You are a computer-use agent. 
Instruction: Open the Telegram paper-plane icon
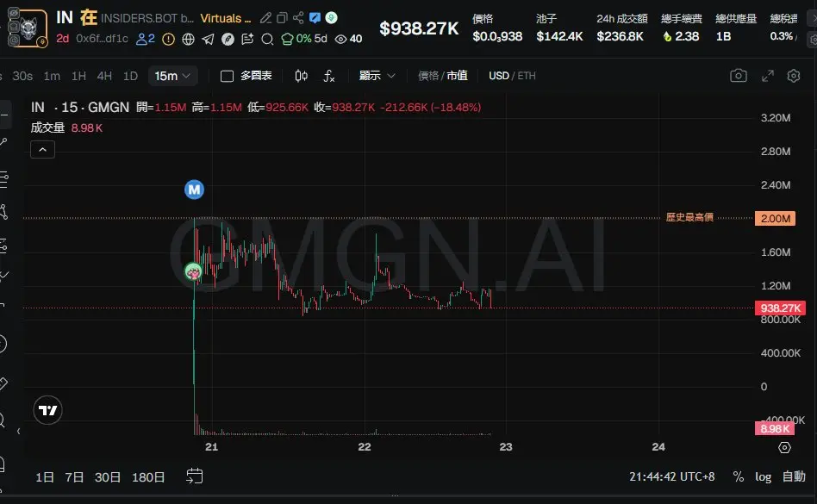tap(208, 39)
